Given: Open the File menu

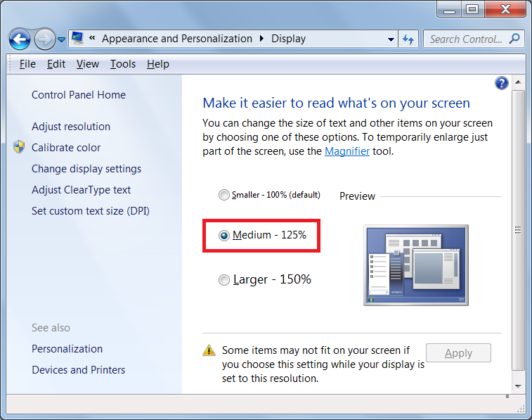Looking at the screenshot, I should 27,64.
